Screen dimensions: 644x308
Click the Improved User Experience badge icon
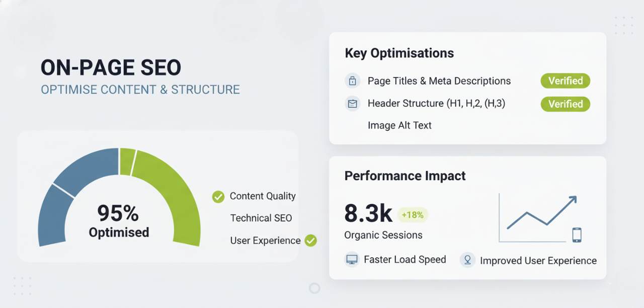pyautogui.click(x=467, y=260)
